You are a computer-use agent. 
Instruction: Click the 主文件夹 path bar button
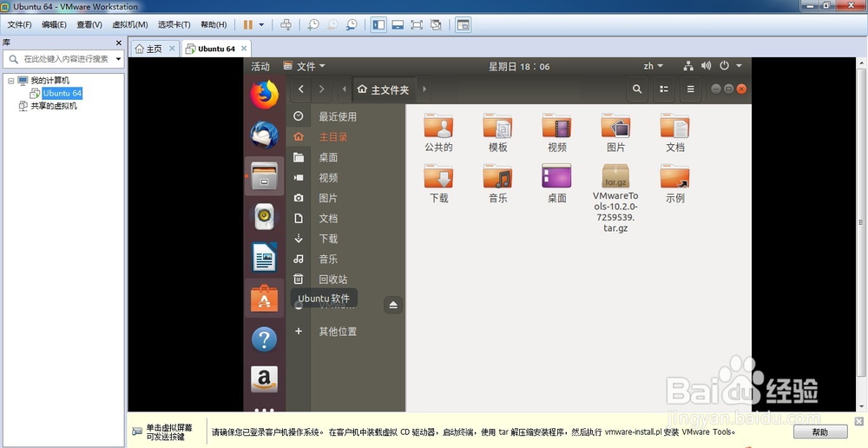pos(383,89)
